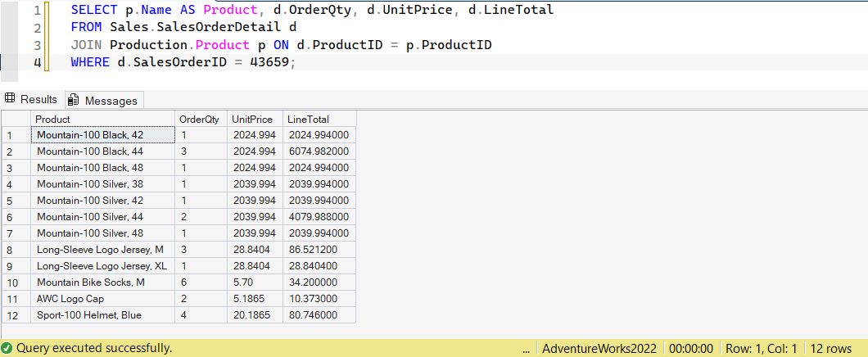The width and height of the screenshot is (868, 357).
Task: Select the Product column header
Action: 103,119
